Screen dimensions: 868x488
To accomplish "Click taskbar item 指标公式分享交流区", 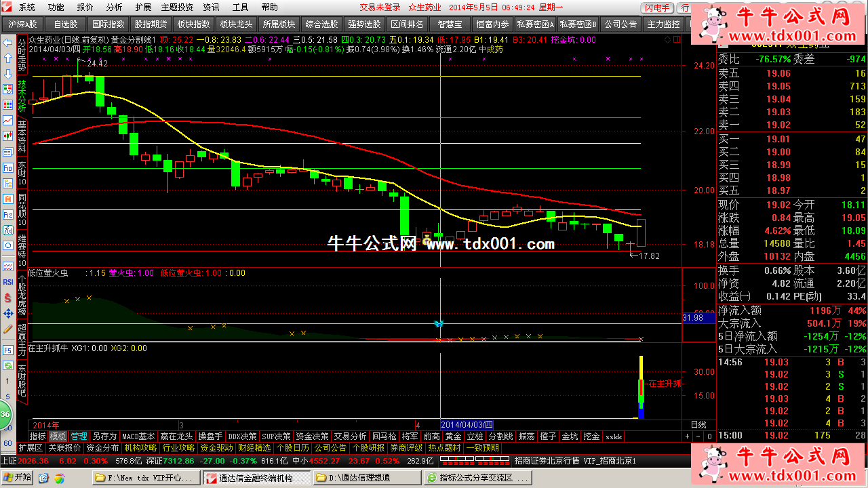I will (x=479, y=478).
